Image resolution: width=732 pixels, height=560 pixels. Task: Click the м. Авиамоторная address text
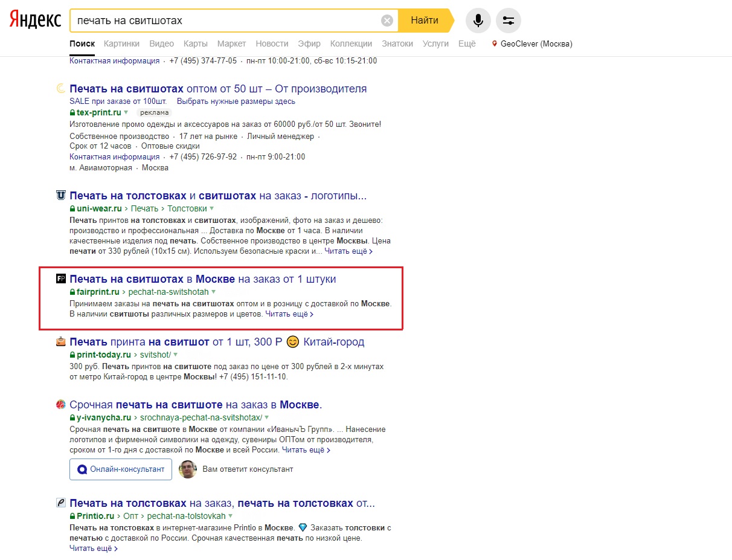tap(101, 167)
